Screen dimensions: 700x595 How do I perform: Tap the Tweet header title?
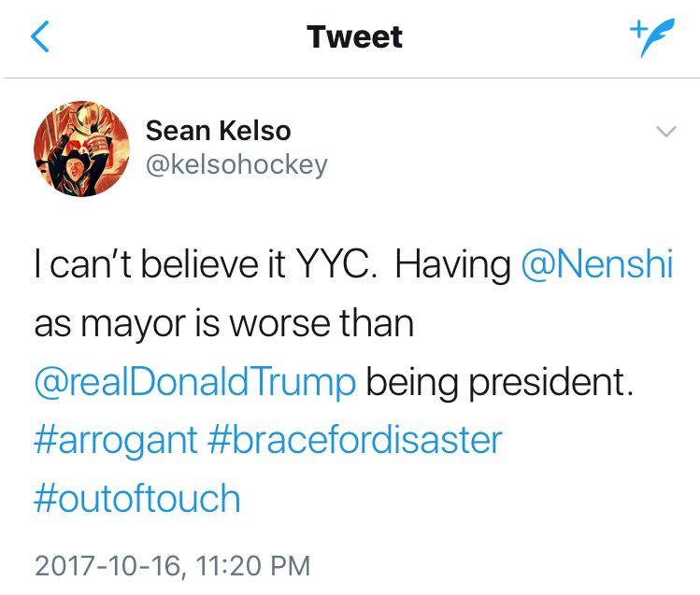pyautogui.click(x=354, y=37)
